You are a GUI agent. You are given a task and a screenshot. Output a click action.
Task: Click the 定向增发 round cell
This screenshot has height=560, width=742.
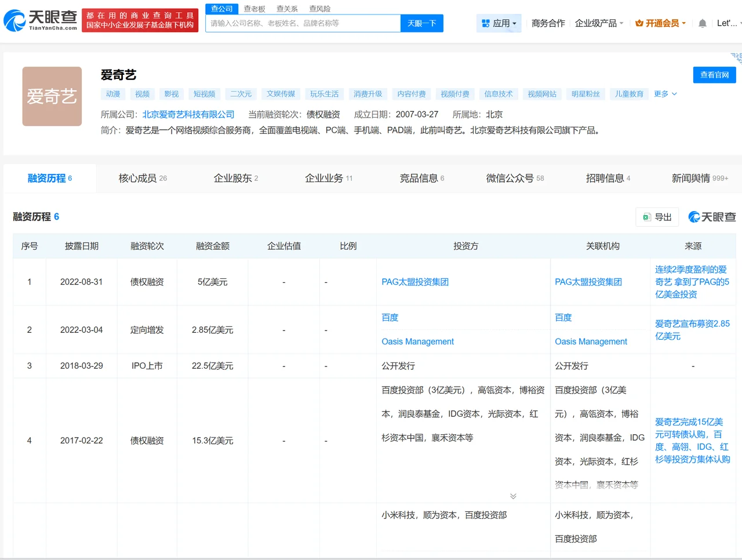tap(147, 330)
